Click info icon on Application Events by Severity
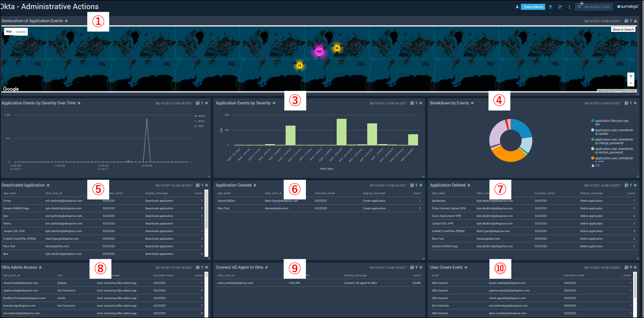This screenshot has width=644, height=318. pyautogui.click(x=421, y=103)
